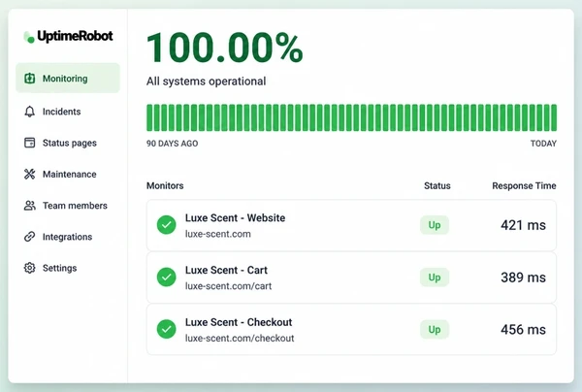Click the 456 ms response time
582x392 pixels.
coord(523,329)
